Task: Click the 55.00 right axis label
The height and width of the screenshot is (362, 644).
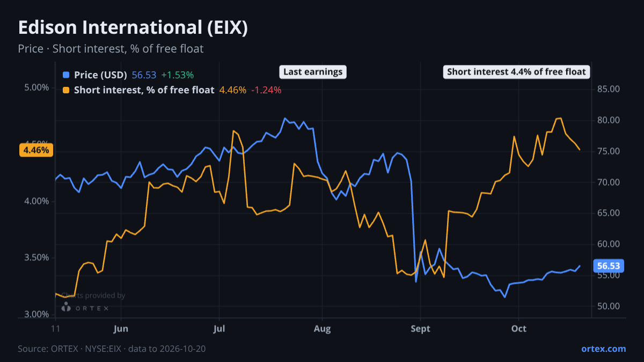Action: 609,275
